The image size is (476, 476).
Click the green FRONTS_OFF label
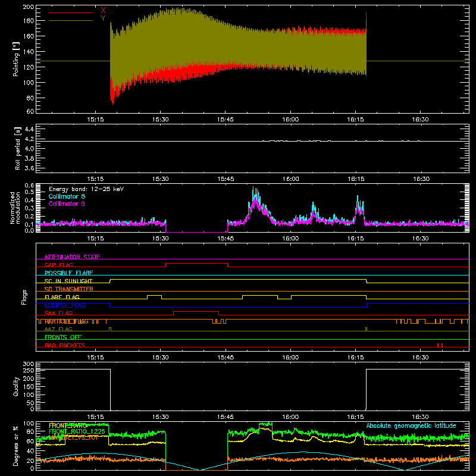(63, 337)
